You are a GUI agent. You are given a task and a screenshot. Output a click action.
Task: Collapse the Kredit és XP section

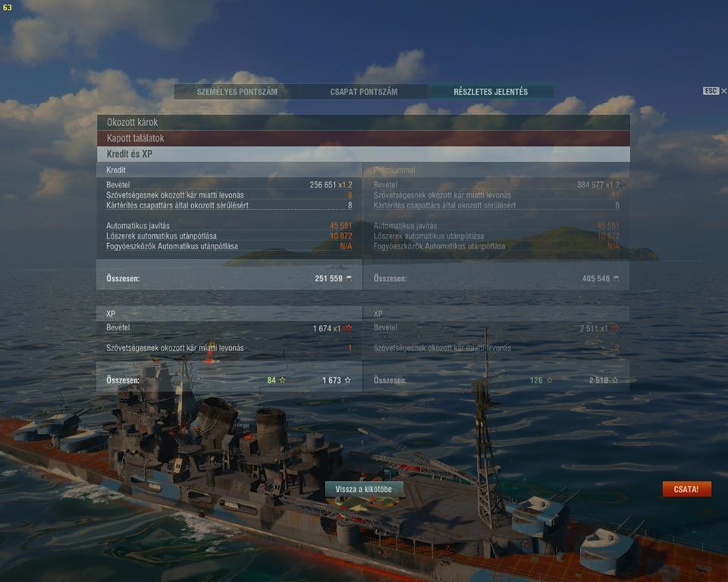363,154
